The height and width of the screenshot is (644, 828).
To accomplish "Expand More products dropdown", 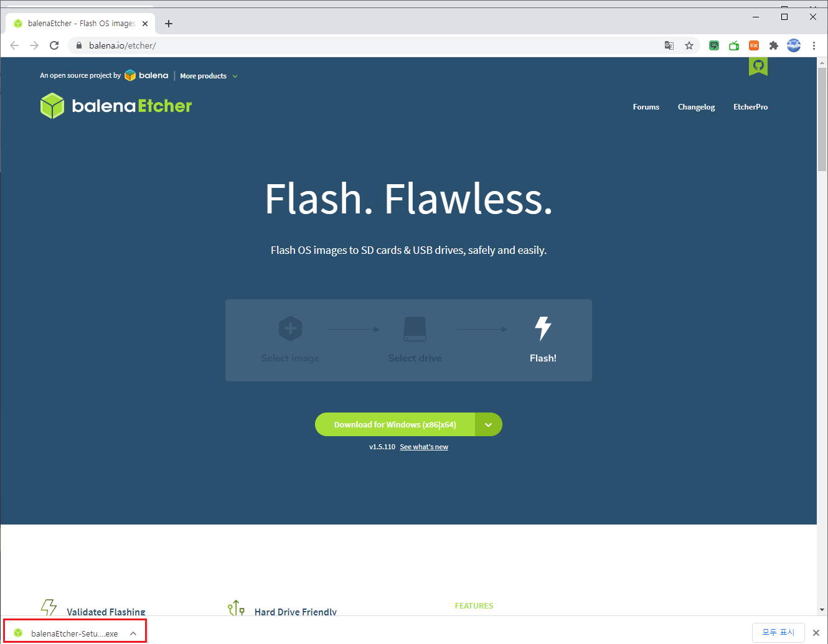I will click(209, 76).
